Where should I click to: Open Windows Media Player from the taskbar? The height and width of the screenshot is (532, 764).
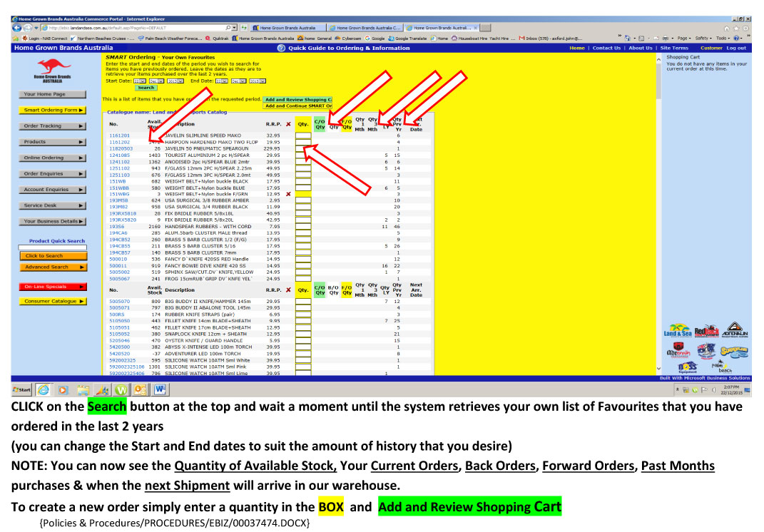[x=63, y=389]
